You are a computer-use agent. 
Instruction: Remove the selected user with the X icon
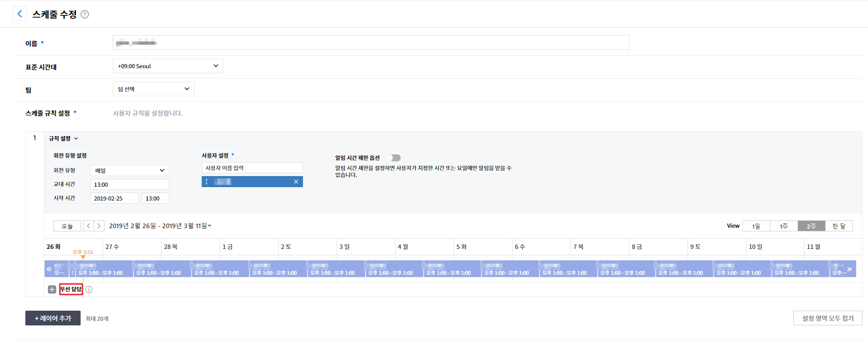296,182
